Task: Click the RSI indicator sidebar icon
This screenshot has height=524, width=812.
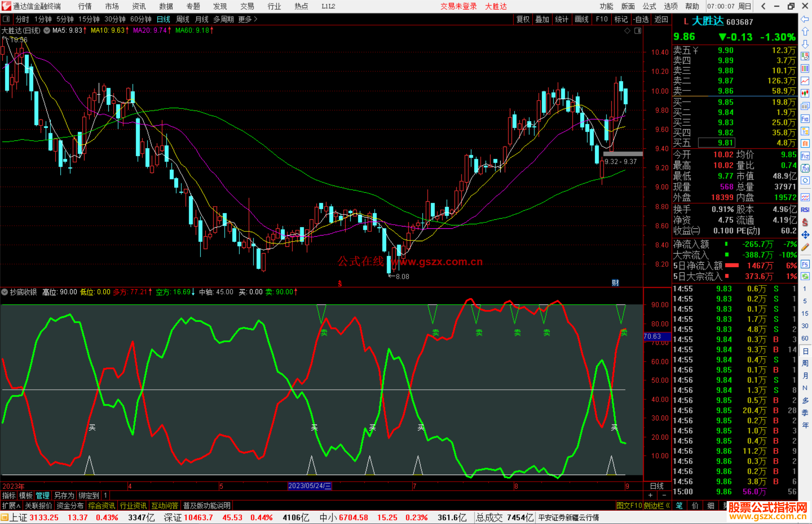Action: click(805, 210)
